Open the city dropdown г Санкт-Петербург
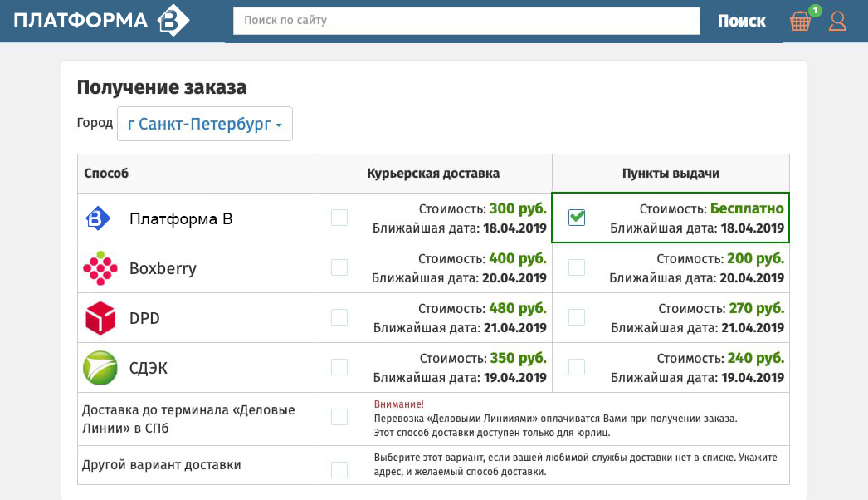This screenshot has width=868, height=500. 205,124
